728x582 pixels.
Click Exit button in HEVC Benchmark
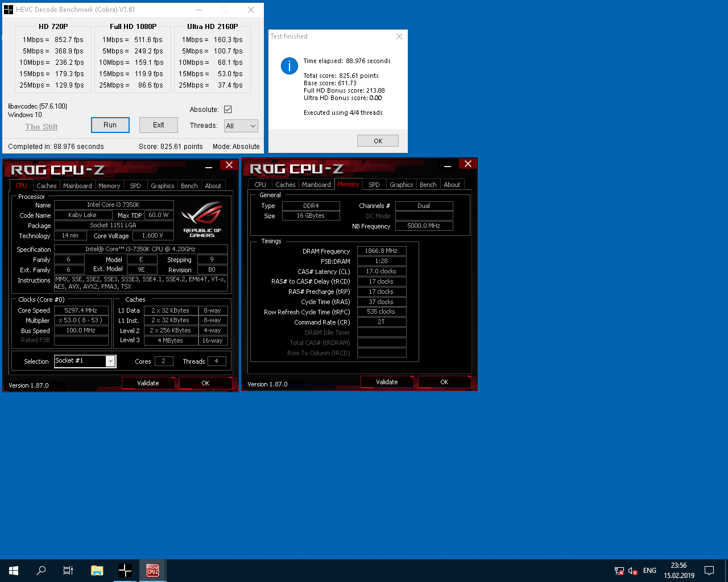tap(159, 125)
